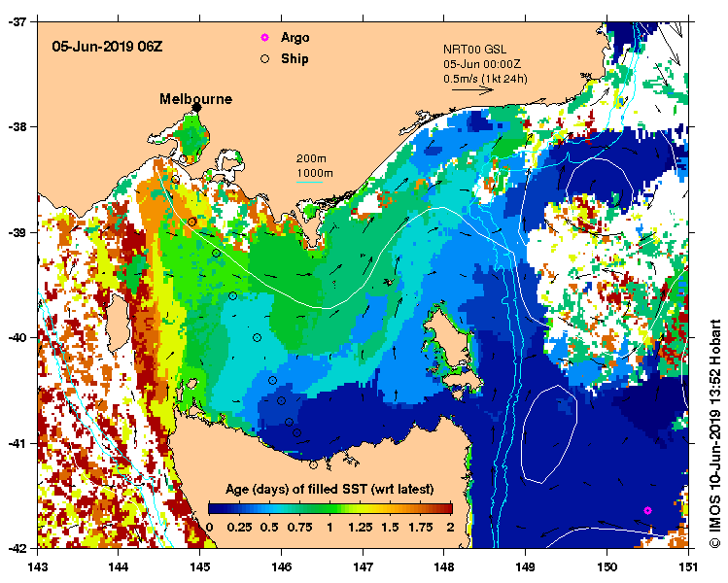728x583 pixels.
Task: Click the longitude axis label '143'
Action: tap(38, 567)
